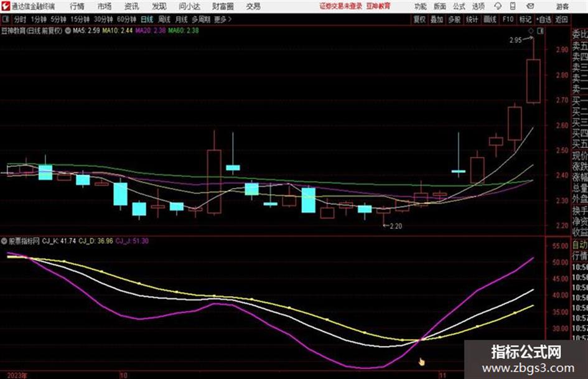Screen dimensions: 588x379
Task: Open the 财富圈 menu
Action: click(223, 6)
